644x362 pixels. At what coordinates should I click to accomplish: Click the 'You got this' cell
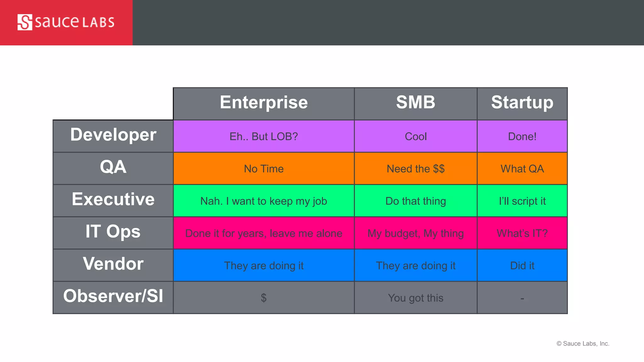(x=416, y=297)
